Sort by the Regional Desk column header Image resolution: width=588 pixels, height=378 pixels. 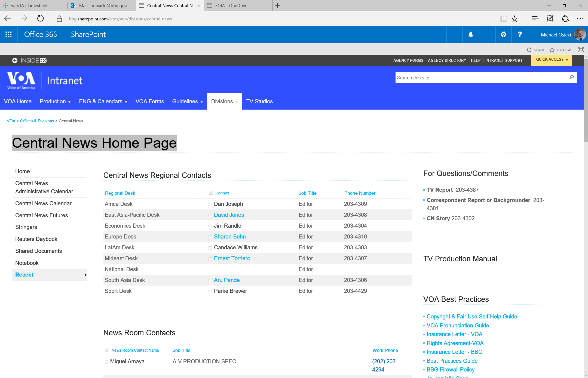pyautogui.click(x=120, y=193)
